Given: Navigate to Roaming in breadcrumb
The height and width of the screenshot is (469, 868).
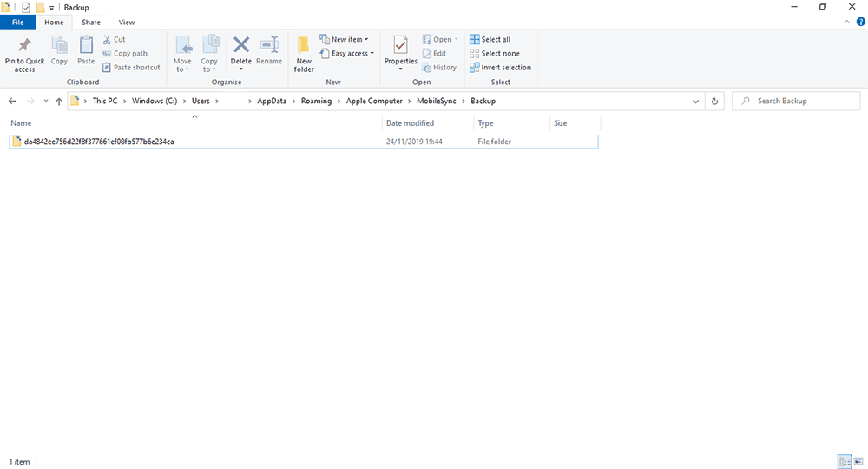Looking at the screenshot, I should click(316, 101).
